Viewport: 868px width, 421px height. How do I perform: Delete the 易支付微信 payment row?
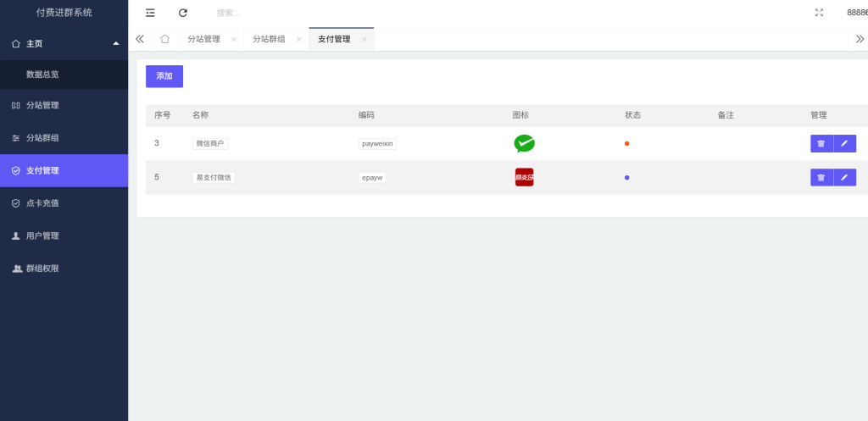(821, 177)
